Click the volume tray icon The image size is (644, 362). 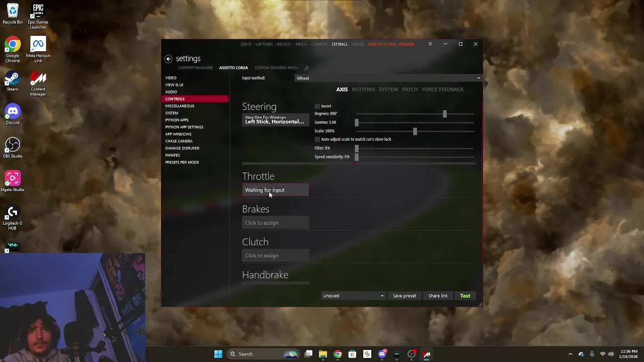coord(611,354)
